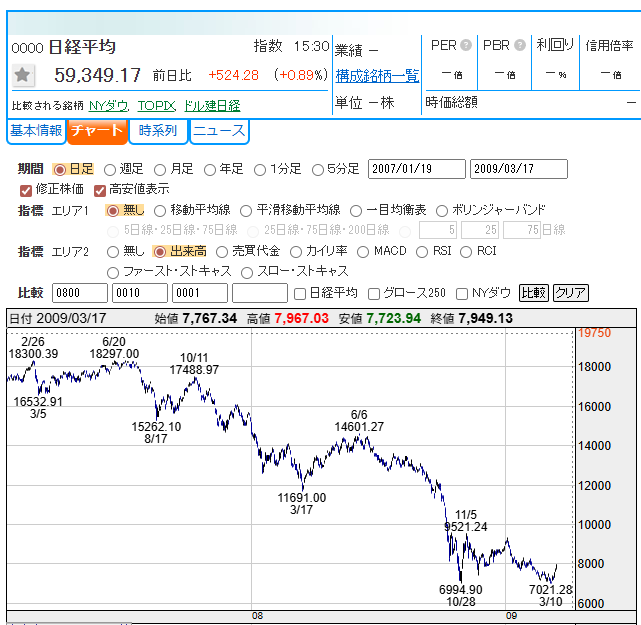The height and width of the screenshot is (625, 641).
Task: Click the 14601.27 6/6 high label
Action: [359, 421]
